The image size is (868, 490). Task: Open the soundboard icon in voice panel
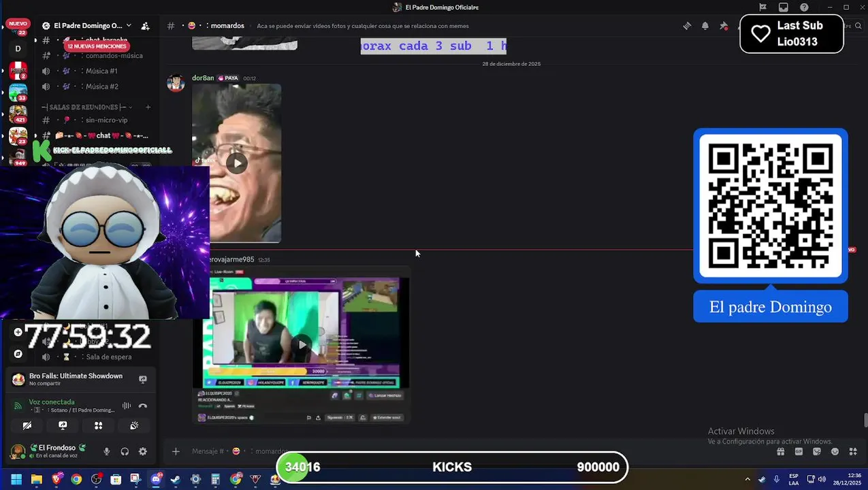[134, 425]
